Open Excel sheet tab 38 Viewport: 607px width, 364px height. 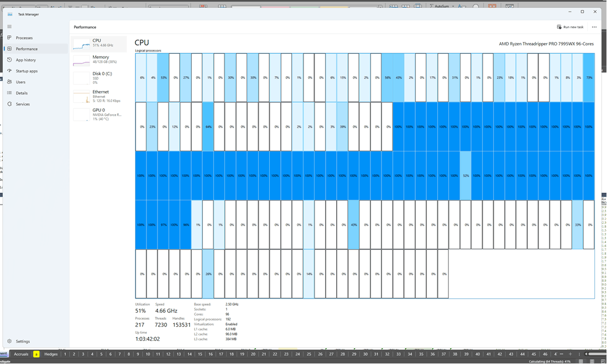coord(455,354)
